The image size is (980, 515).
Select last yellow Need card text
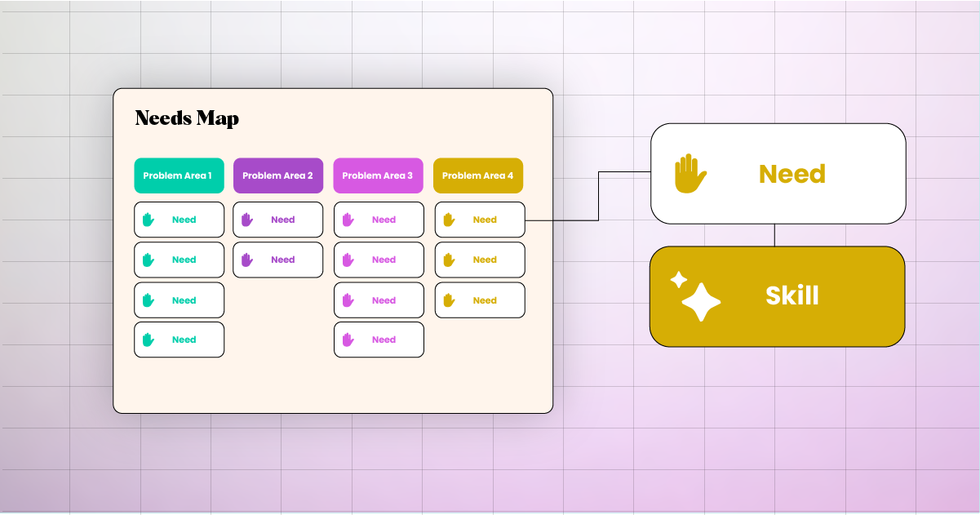(x=485, y=300)
